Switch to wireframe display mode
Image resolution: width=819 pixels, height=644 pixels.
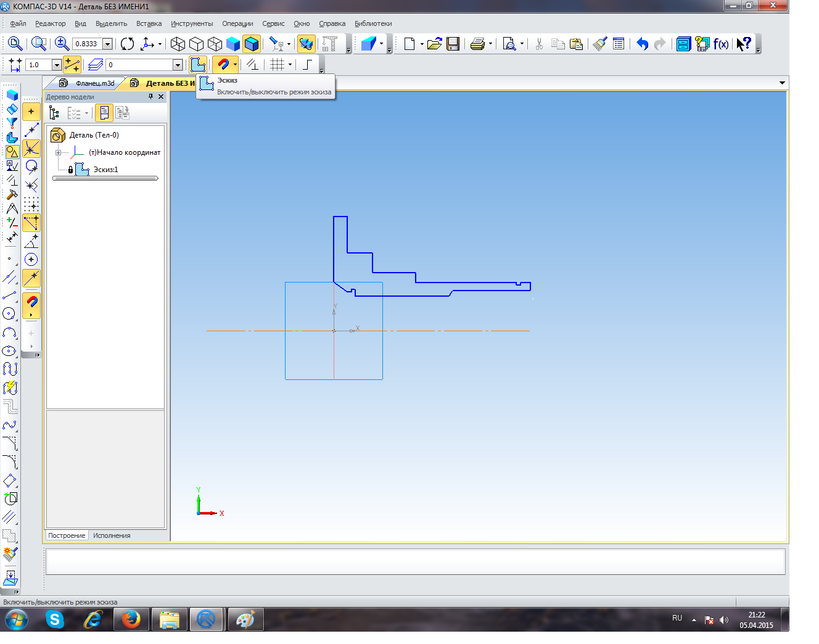point(178,44)
